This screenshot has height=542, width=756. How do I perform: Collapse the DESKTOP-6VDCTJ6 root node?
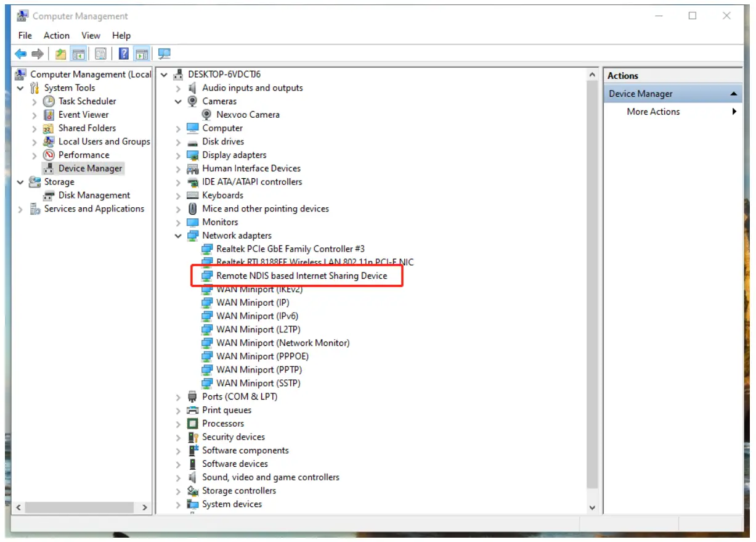click(164, 75)
